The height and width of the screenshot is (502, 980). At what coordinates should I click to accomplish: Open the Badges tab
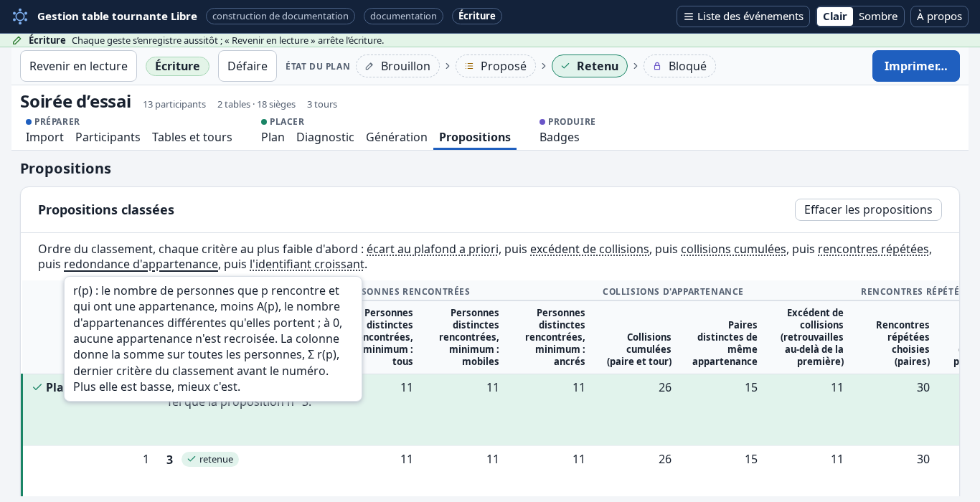click(x=560, y=137)
